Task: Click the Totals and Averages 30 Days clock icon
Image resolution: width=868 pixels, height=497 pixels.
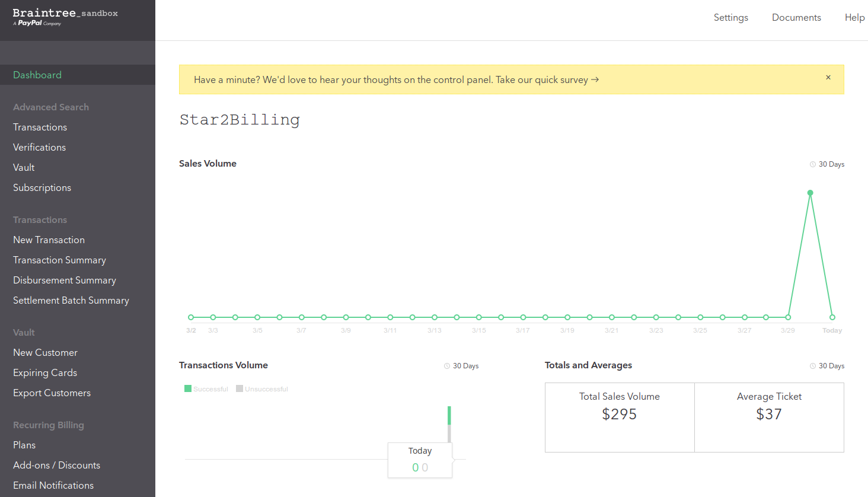Action: (813, 366)
